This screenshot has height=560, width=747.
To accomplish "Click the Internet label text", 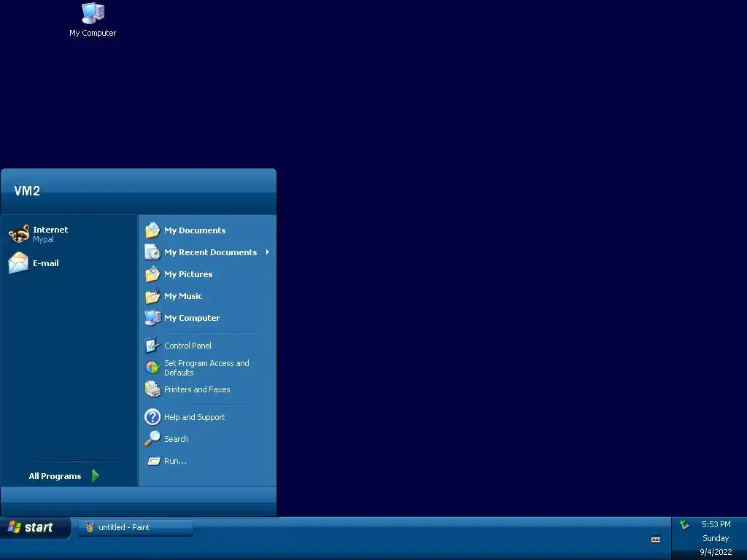I will tap(50, 230).
